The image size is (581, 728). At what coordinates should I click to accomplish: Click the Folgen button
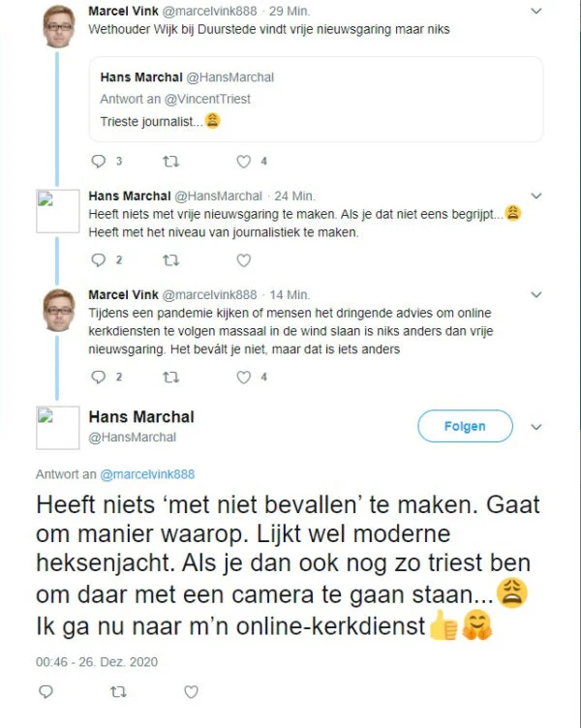(465, 426)
